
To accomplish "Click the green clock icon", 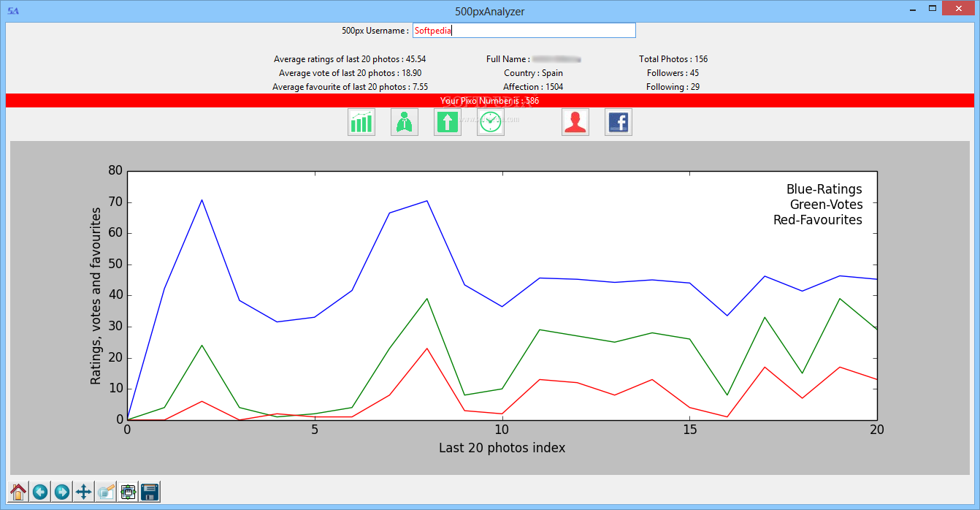I will tap(491, 122).
